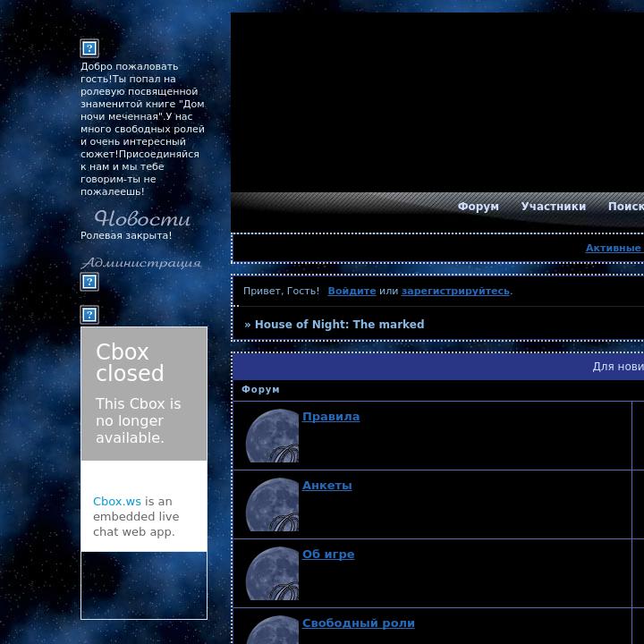The width and height of the screenshot is (644, 644).
Task: Open the Поиск navigation item
Action: [625, 207]
